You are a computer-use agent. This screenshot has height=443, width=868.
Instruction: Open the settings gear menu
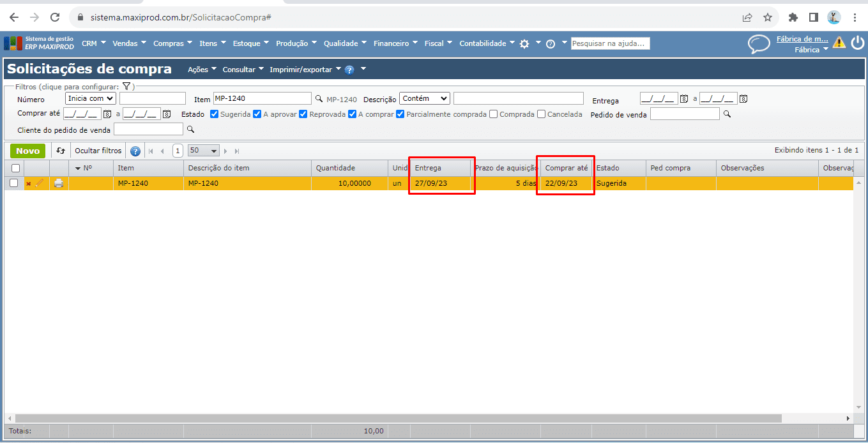pos(524,44)
